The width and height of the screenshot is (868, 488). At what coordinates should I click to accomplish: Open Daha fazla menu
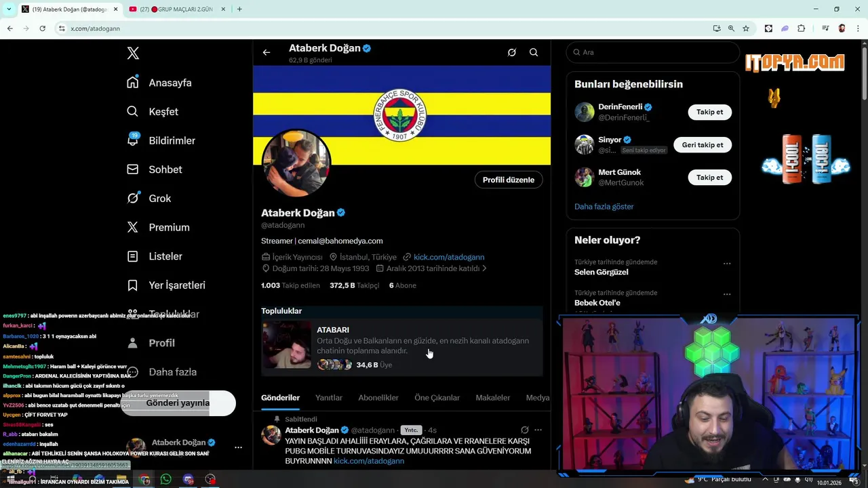point(161,372)
